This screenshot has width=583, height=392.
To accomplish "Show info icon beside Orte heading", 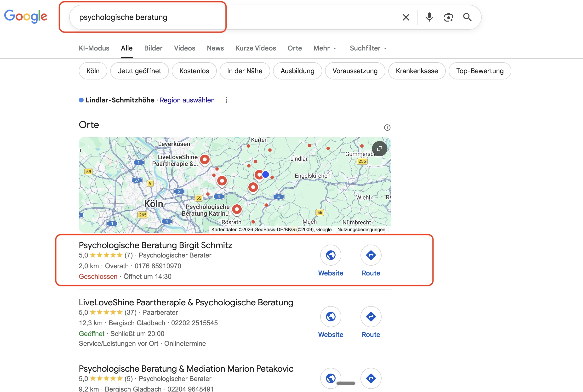I will click(387, 128).
